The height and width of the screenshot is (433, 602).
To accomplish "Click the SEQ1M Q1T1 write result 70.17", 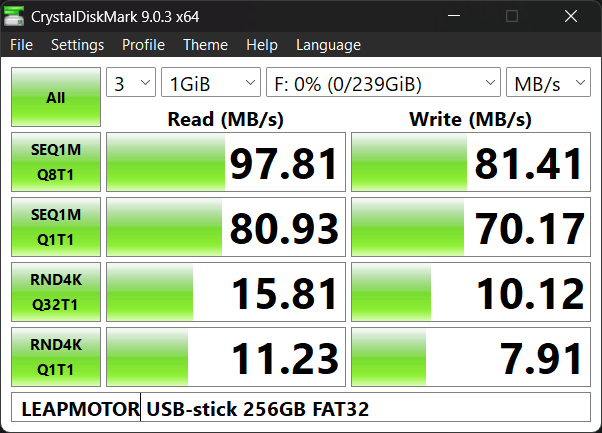I will (x=471, y=227).
